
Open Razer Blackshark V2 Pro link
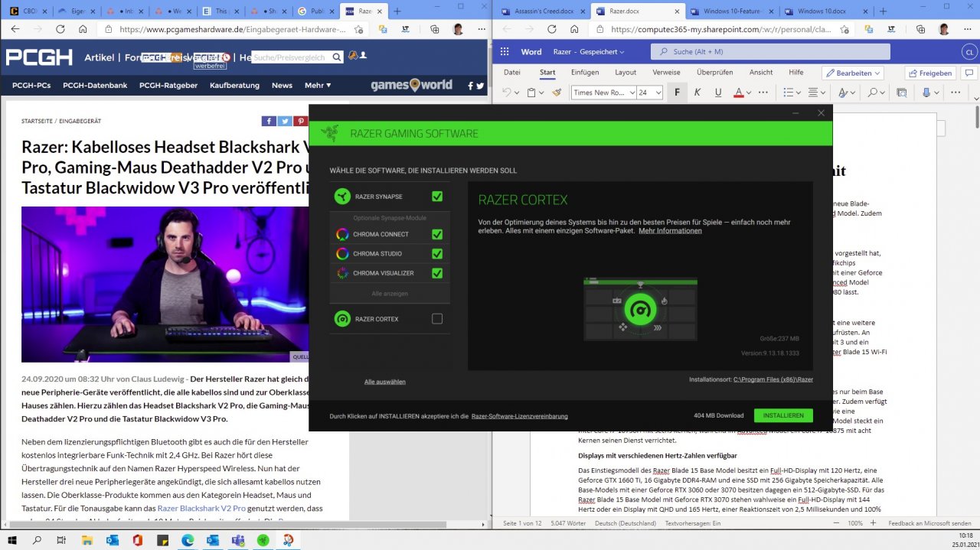(x=201, y=508)
